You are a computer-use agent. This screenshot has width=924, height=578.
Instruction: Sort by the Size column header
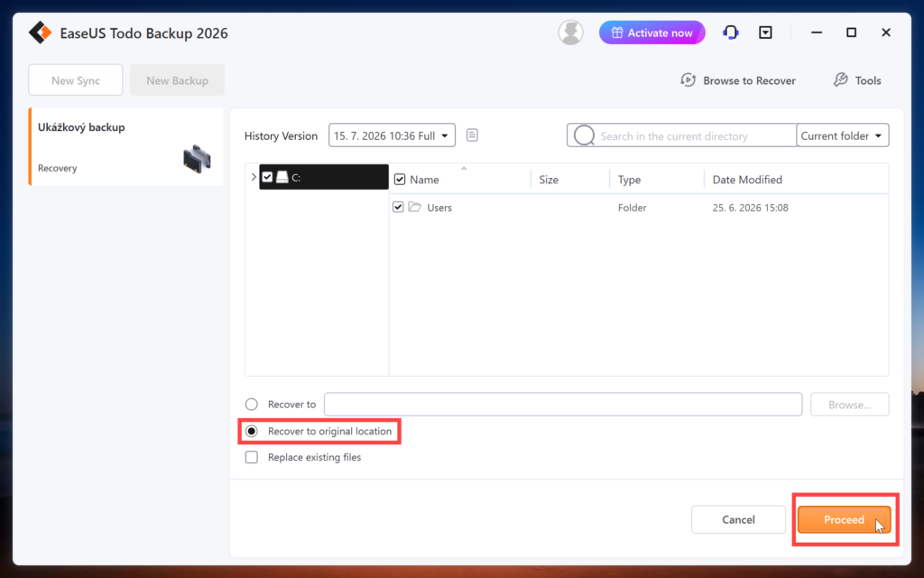point(549,180)
